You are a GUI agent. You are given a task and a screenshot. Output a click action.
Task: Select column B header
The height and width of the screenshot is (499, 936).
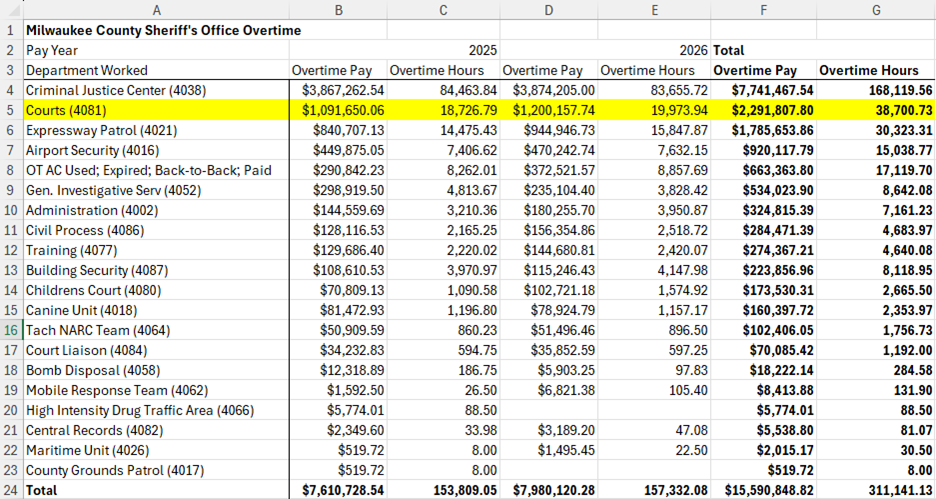pyautogui.click(x=338, y=10)
